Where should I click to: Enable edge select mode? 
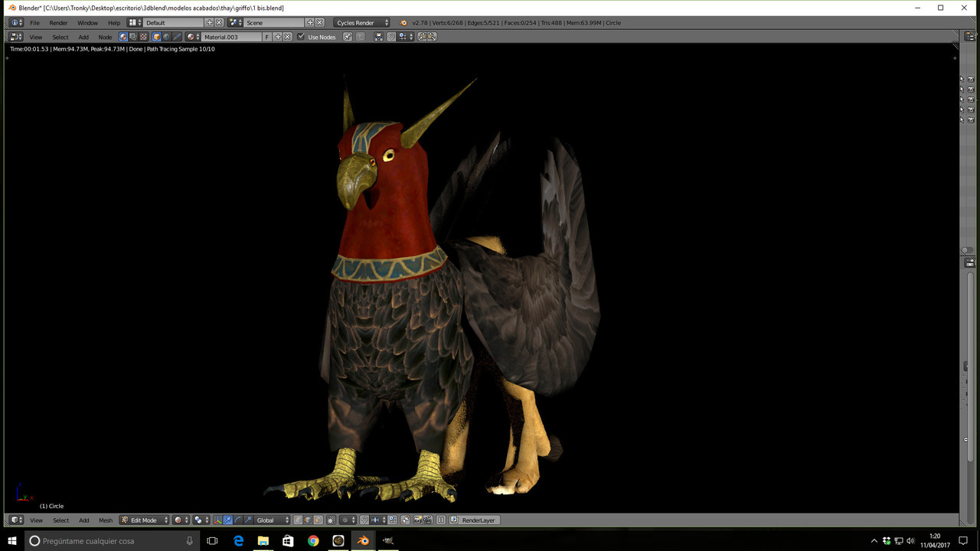coord(308,520)
